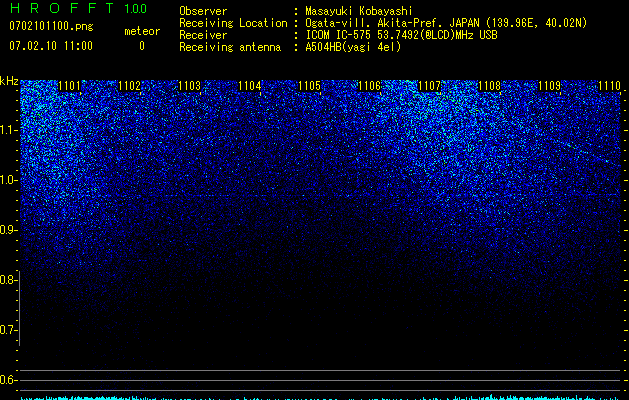The width and height of the screenshot is (629, 400).
Task: Click the 0.9 kHz axis label
Action: click(x=8, y=230)
